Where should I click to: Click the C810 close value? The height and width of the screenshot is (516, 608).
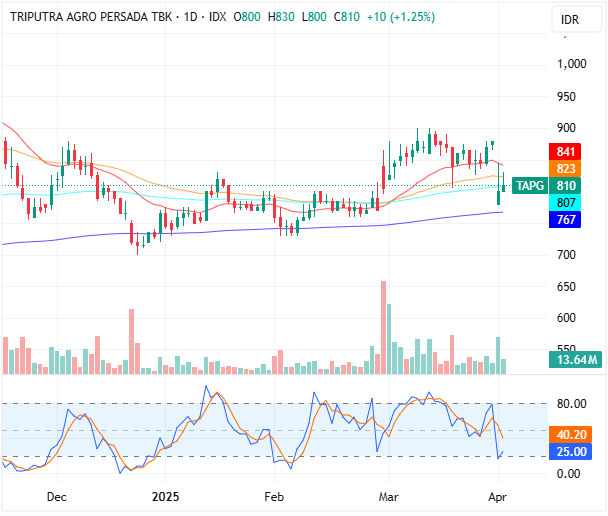point(347,17)
